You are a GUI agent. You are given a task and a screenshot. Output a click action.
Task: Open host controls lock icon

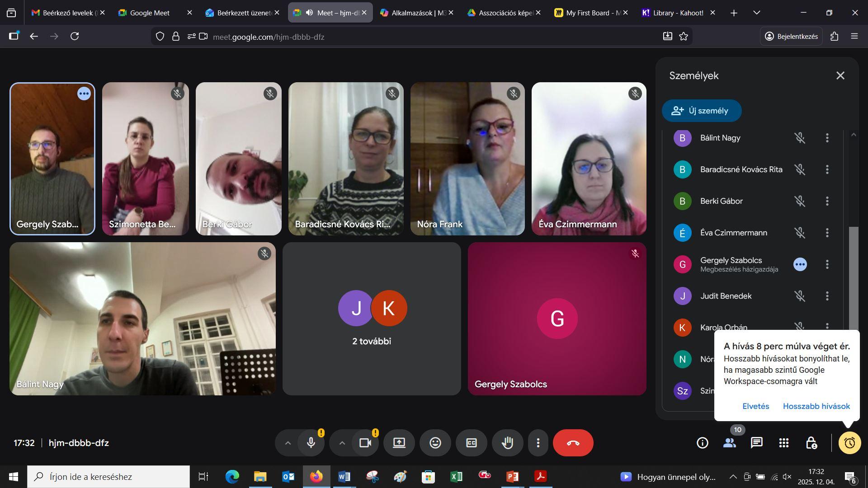point(811,443)
